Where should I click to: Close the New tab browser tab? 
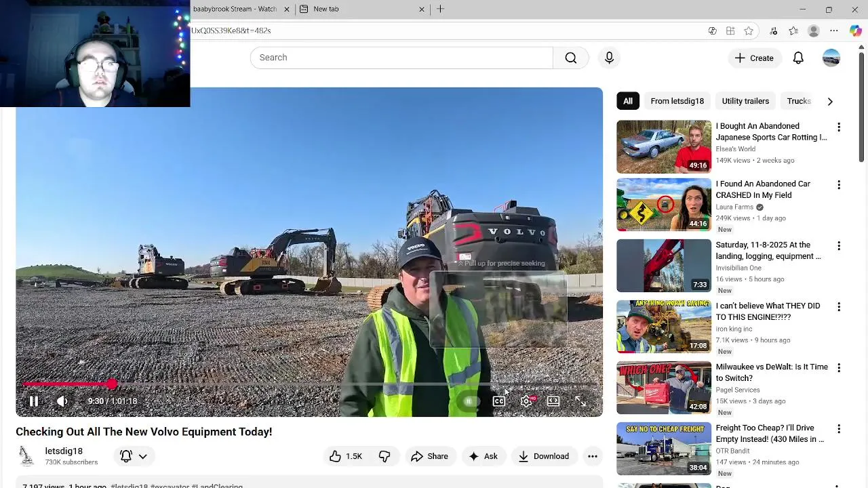pos(422,9)
